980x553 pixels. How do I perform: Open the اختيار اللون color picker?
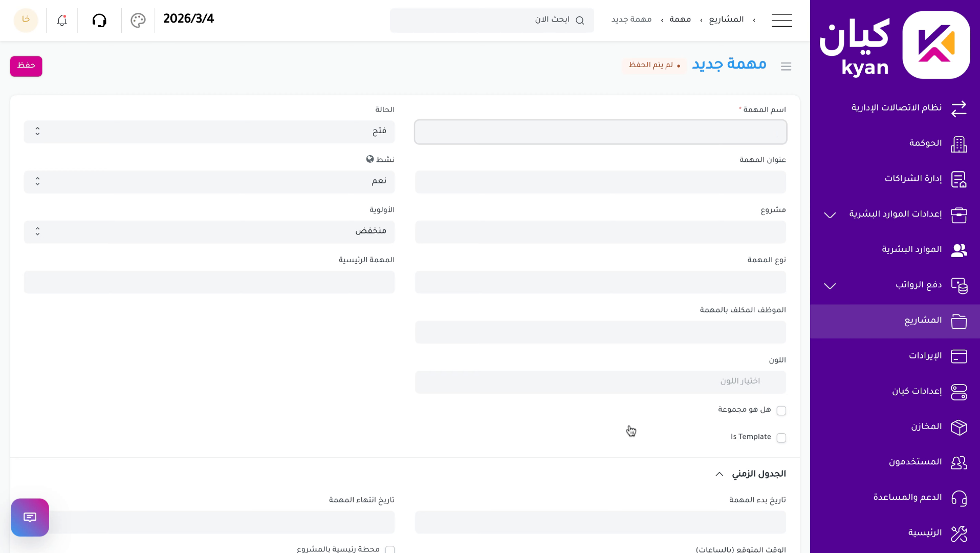(600, 381)
